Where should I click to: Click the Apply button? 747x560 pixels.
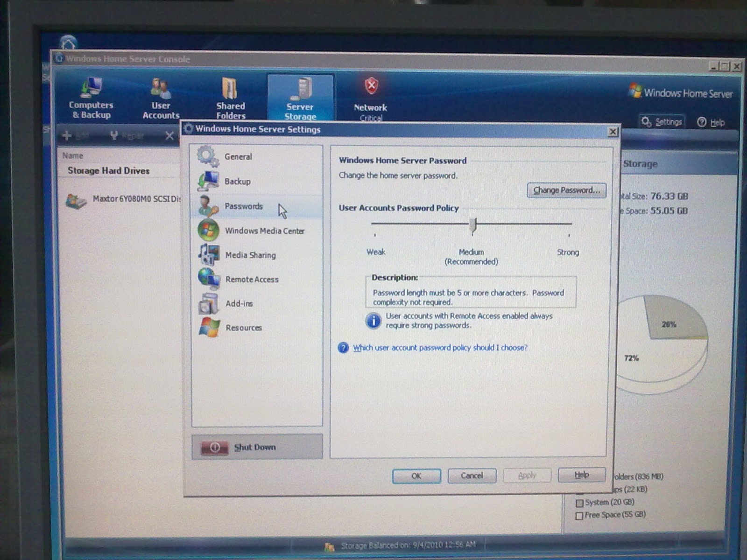(x=527, y=476)
